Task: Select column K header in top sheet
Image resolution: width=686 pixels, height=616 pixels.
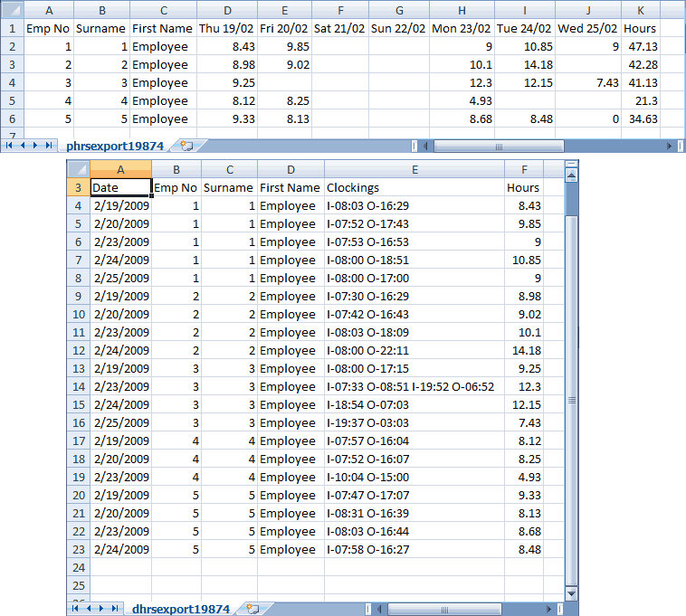Action: pos(640,10)
